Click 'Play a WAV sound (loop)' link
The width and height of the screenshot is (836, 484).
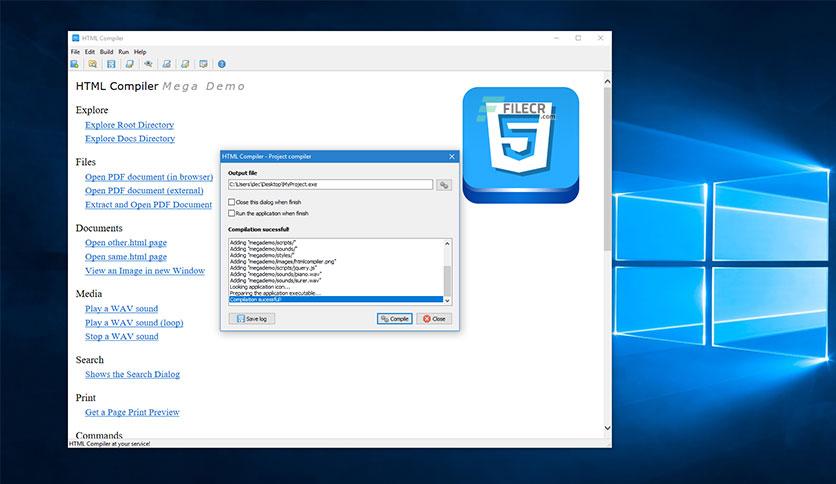[x=134, y=322]
